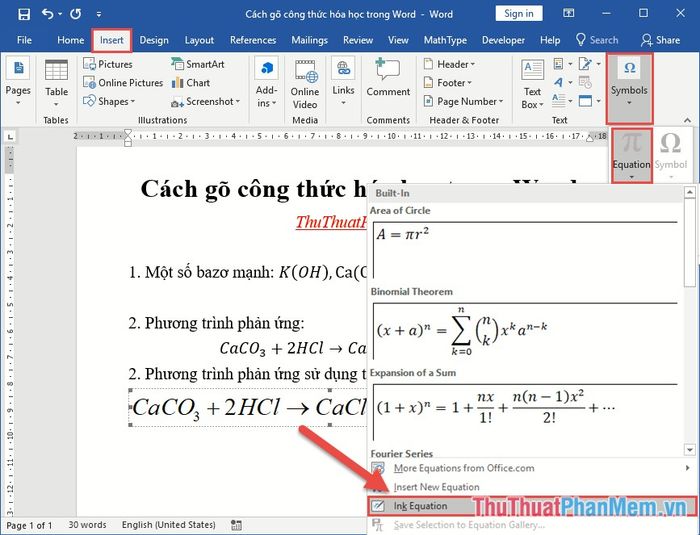Viewport: 700px width, 535px height.
Task: Open the Mailings tab
Action: pyautogui.click(x=309, y=40)
